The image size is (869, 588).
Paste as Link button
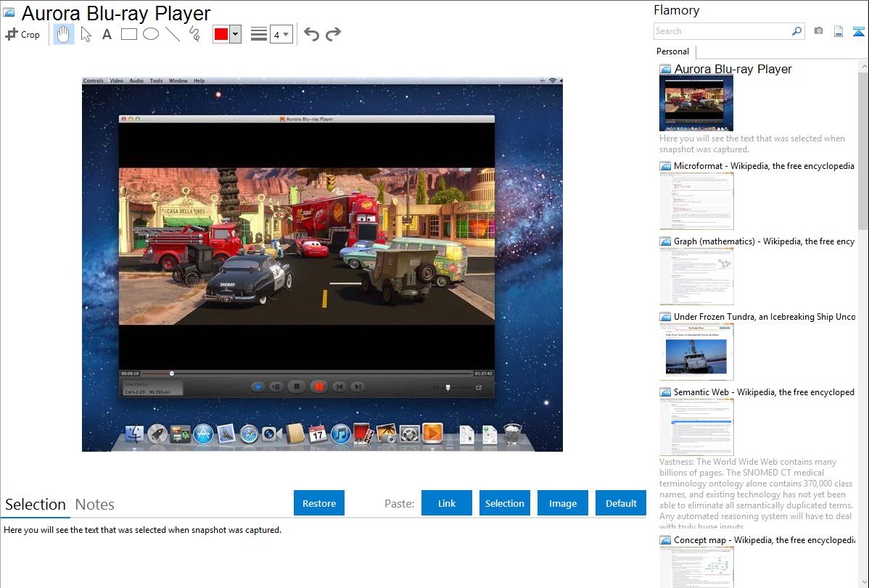click(447, 503)
